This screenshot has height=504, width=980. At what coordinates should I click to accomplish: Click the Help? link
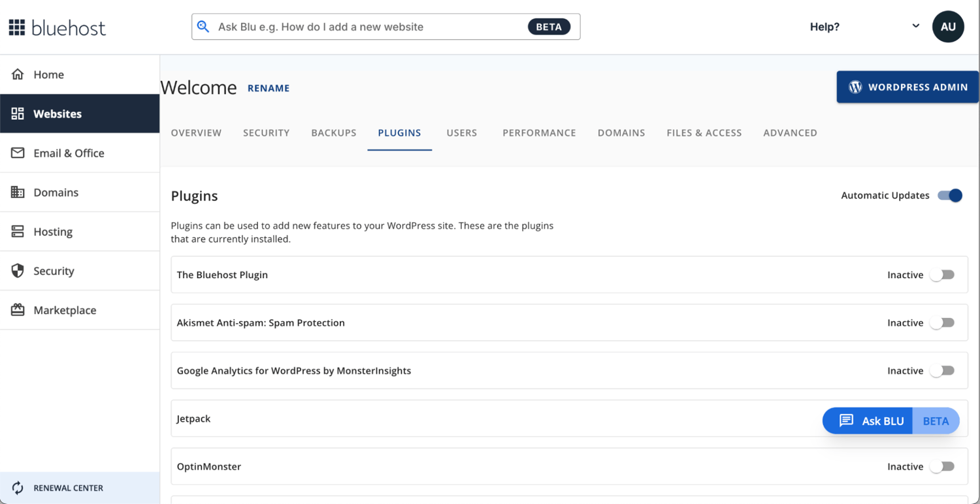click(x=825, y=27)
